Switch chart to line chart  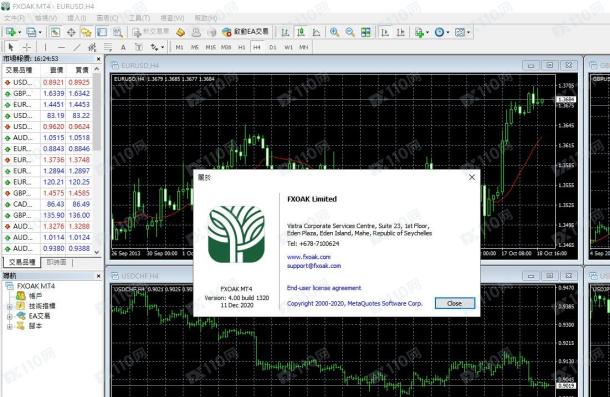click(316, 32)
